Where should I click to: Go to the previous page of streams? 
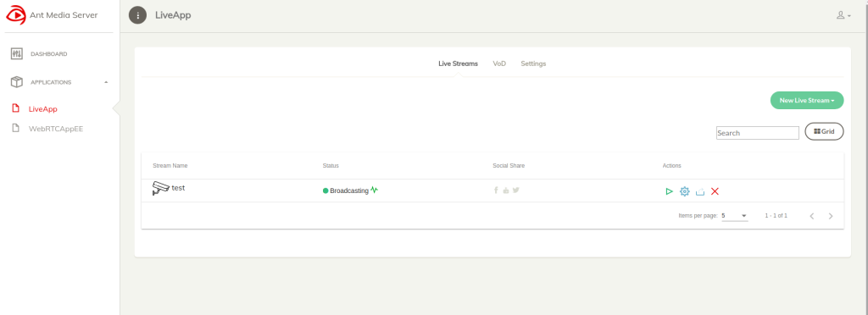(811, 216)
